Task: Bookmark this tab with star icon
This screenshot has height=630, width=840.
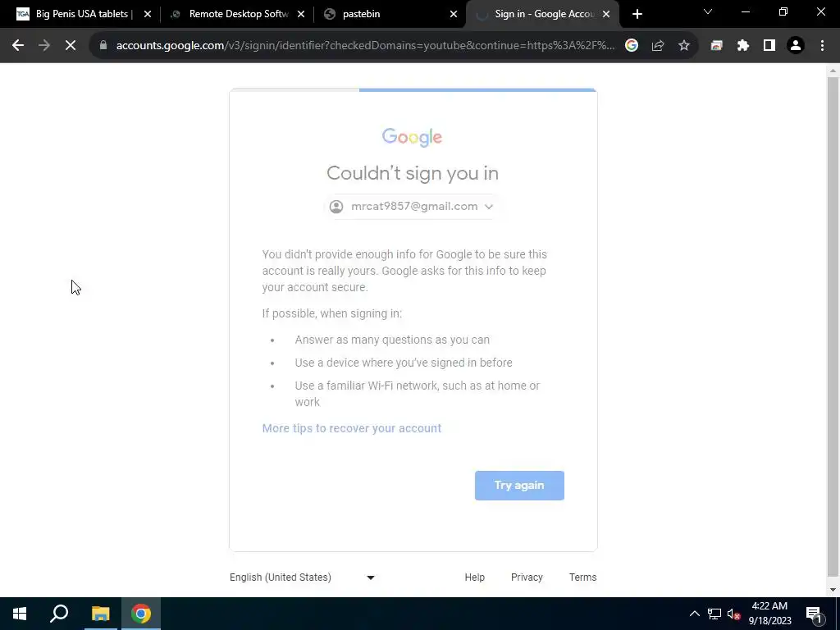Action: (x=684, y=46)
